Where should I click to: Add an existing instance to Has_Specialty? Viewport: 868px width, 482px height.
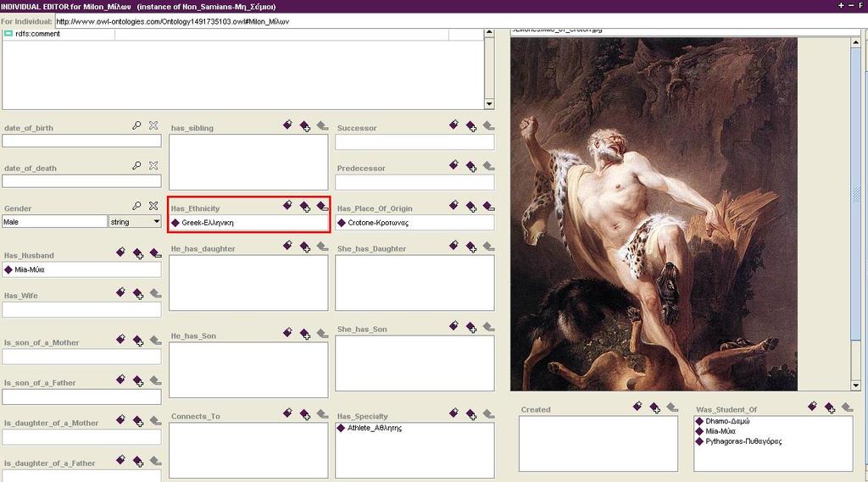(x=471, y=414)
